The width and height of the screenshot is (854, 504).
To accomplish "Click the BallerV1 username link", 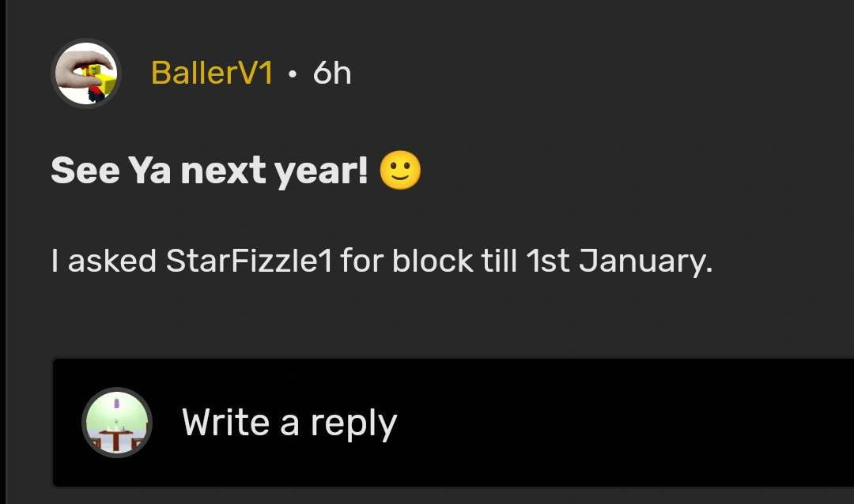I will (x=212, y=73).
